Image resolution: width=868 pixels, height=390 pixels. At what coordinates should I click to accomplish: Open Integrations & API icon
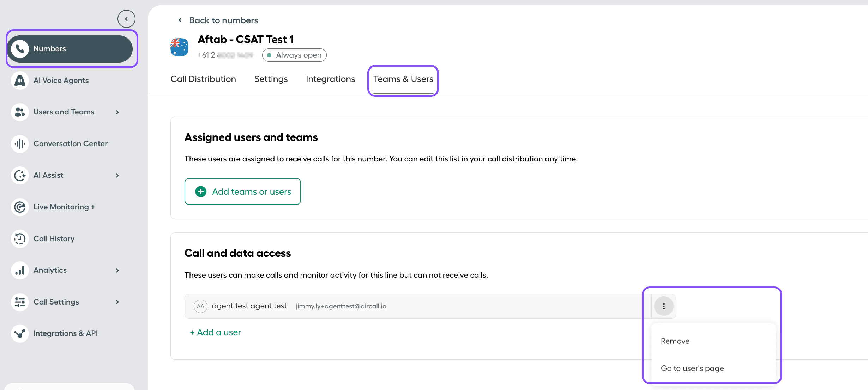pyautogui.click(x=20, y=333)
